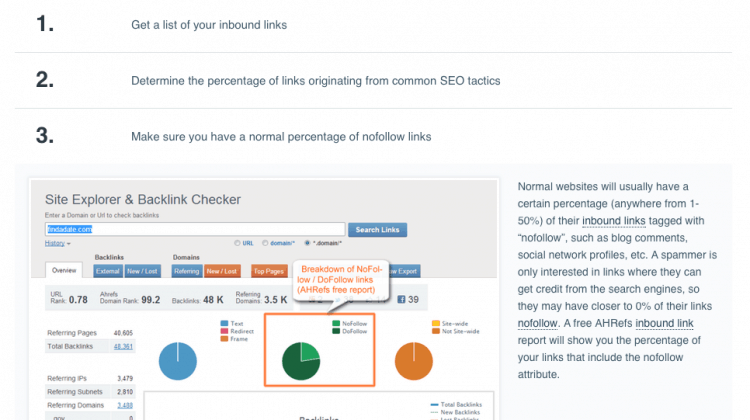Click the green NoFollow/DoFollow pie chart
750x420 pixels.
pyautogui.click(x=301, y=361)
